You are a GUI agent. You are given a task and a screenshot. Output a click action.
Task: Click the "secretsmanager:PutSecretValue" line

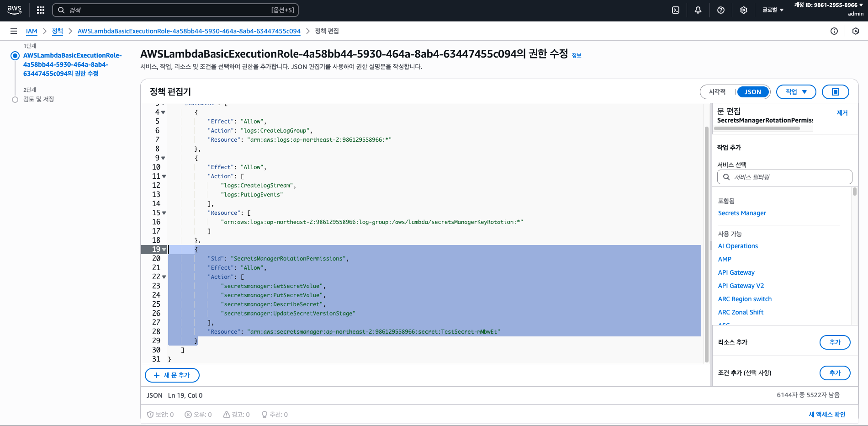(x=273, y=295)
